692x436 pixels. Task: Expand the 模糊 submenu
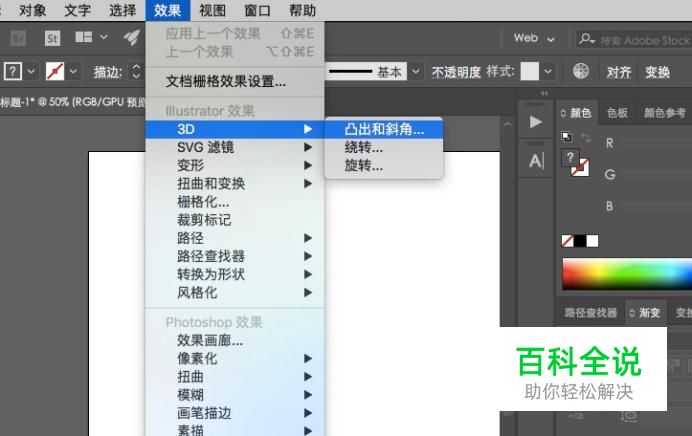click(x=235, y=395)
